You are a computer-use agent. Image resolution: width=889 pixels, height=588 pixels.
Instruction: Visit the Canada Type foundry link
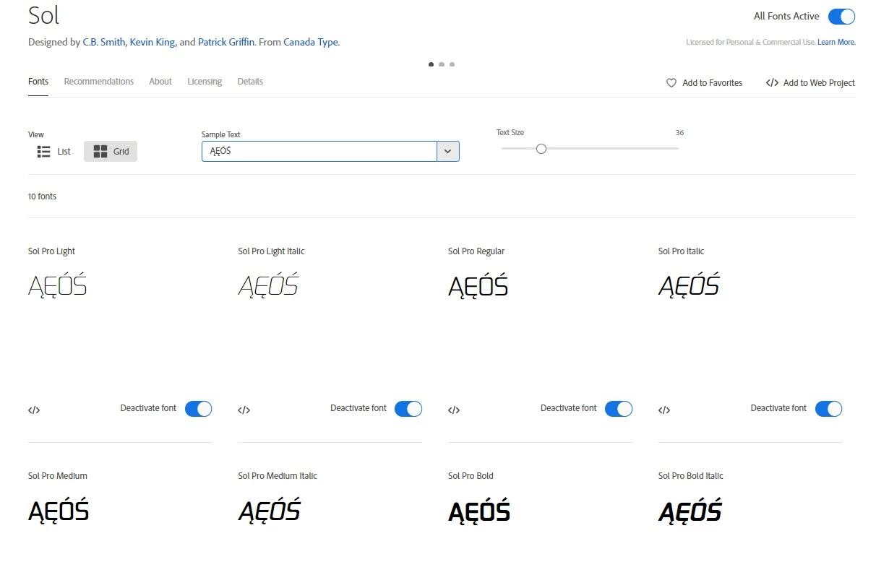[311, 42]
